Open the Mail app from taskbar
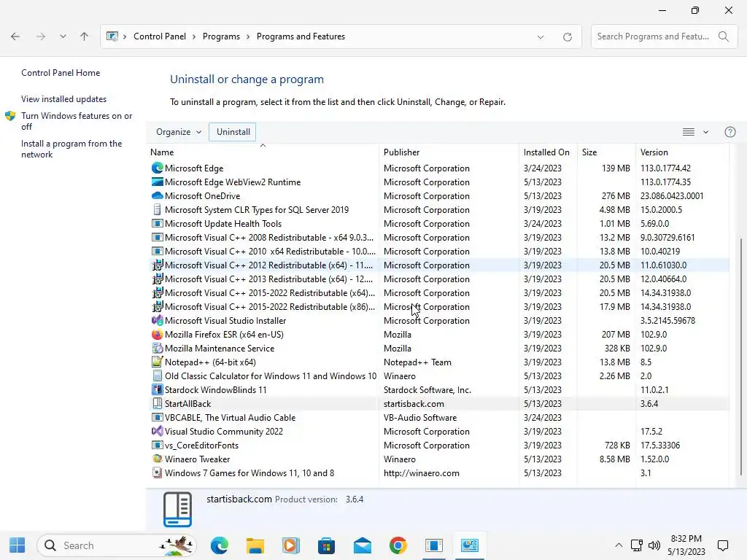Viewport: 747px width, 560px height. click(362, 545)
